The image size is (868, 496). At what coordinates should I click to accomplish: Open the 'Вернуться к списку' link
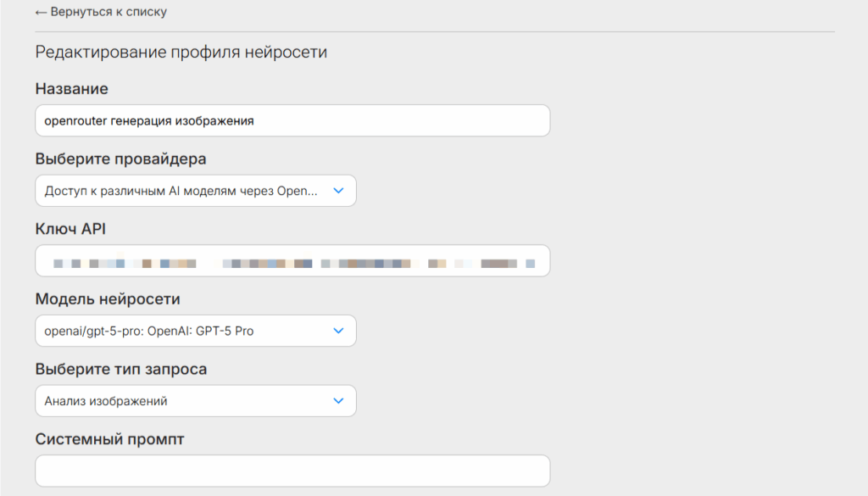108,12
